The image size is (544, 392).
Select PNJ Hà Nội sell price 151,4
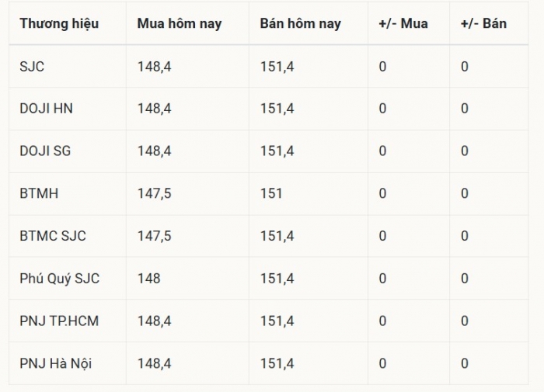pos(277,364)
